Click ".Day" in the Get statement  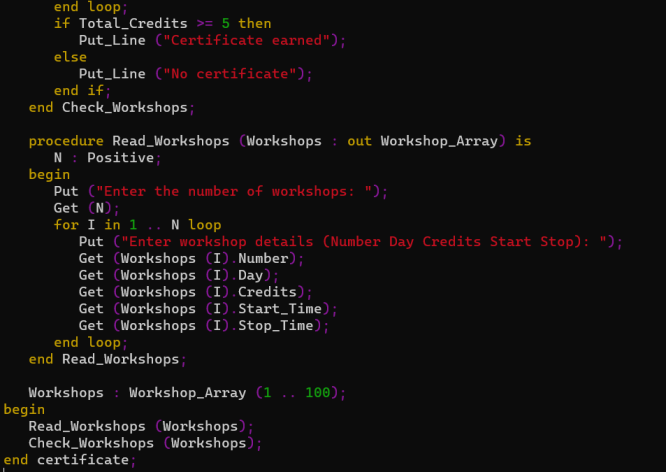(x=248, y=275)
